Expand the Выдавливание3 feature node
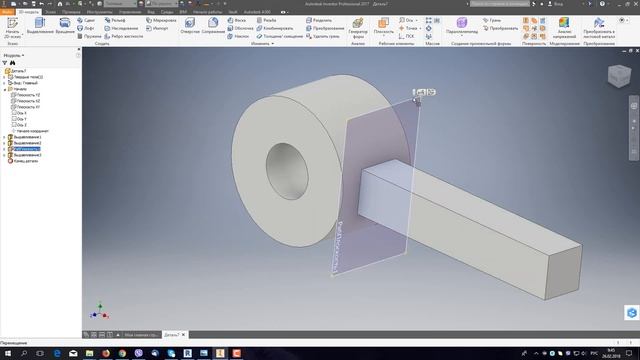640x360 pixels. (4, 155)
